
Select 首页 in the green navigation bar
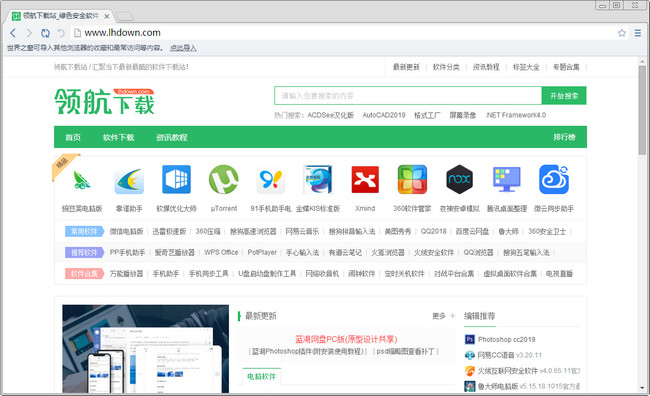73,137
